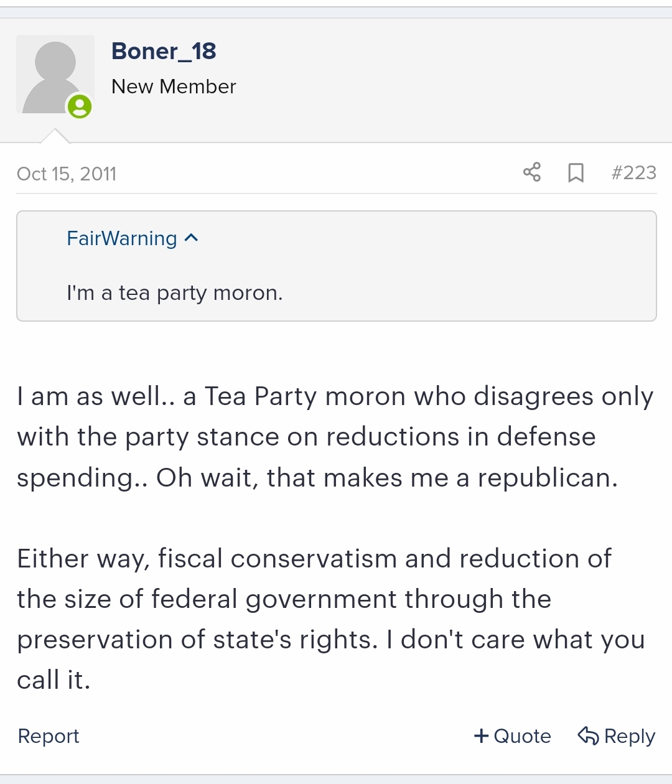Click the paragraph starting "I am as well"
Viewport: 672px width, 784px height.
tap(335, 437)
